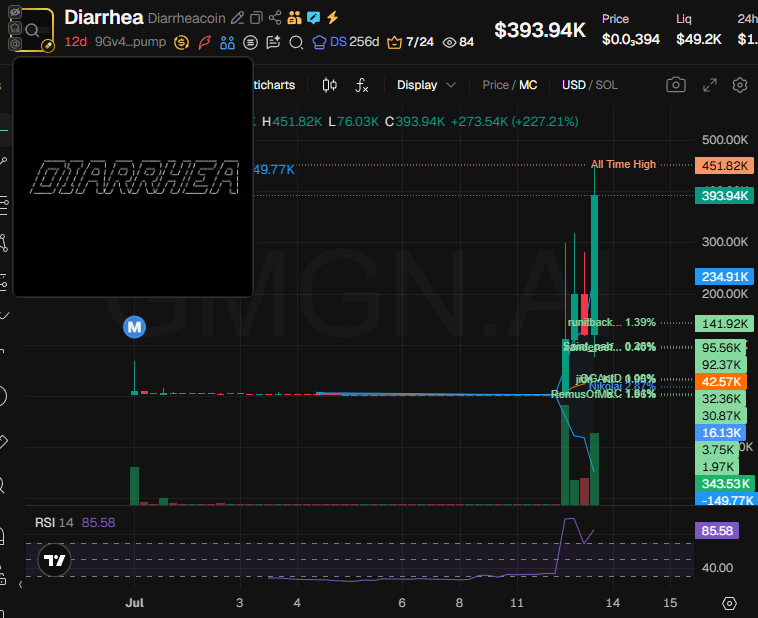Viewport: 758px width, 618px height.
Task: Expand chart to fullscreen
Action: point(710,85)
